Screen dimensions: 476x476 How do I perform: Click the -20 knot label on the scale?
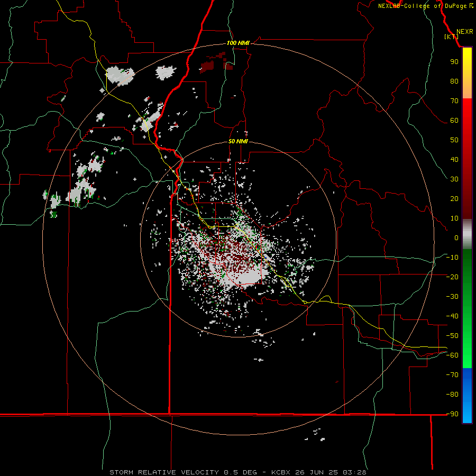click(x=452, y=277)
